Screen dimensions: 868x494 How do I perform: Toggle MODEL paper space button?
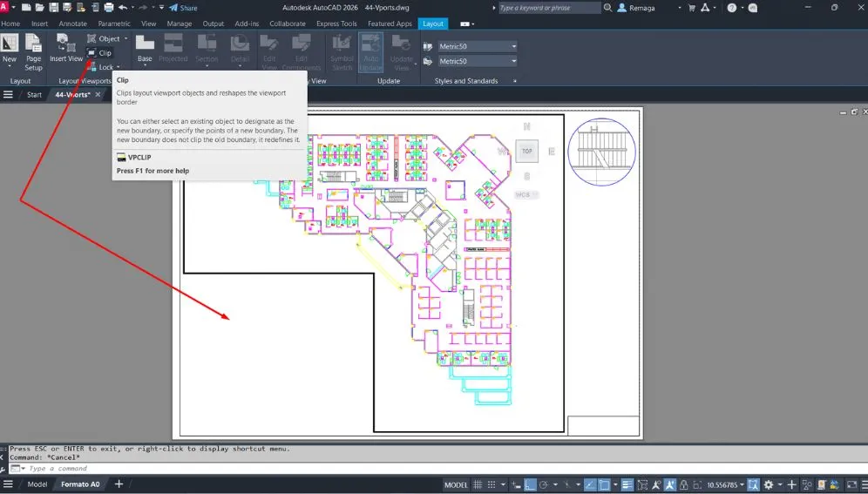click(457, 484)
